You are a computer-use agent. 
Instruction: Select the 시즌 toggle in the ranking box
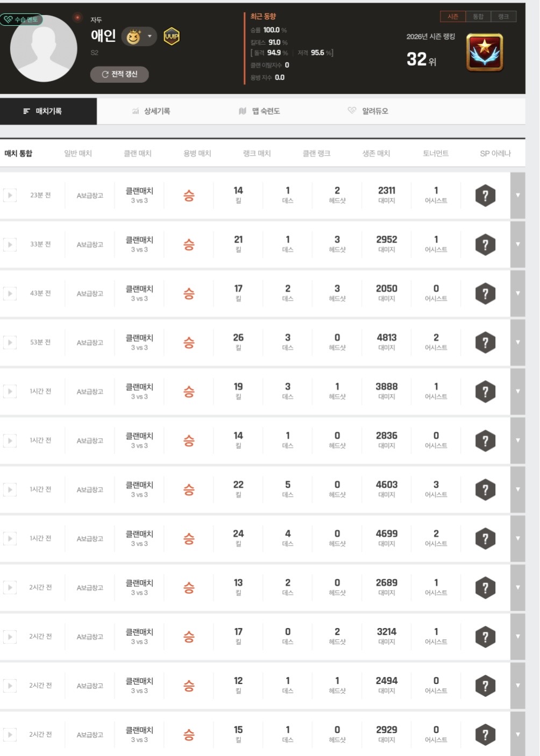pyautogui.click(x=453, y=17)
